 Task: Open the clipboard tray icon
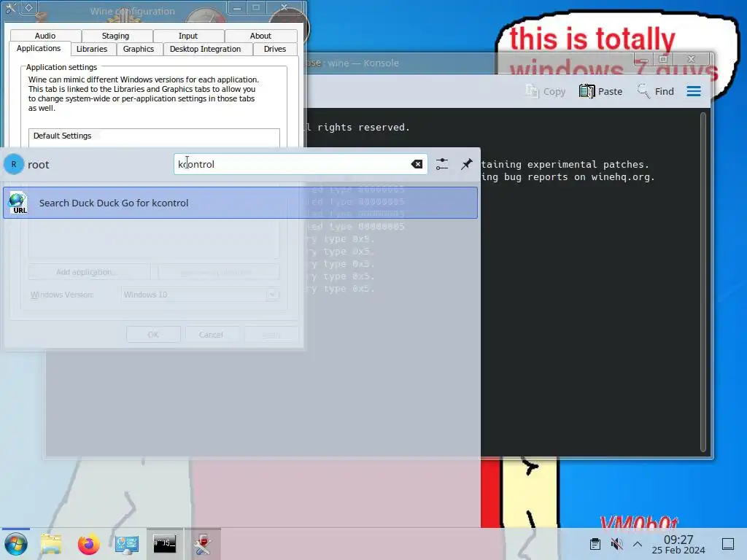[x=595, y=544]
